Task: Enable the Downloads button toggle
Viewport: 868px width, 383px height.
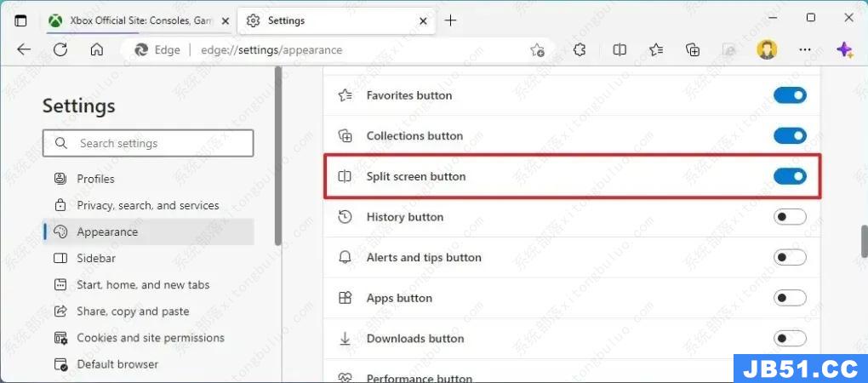Action: (790, 339)
